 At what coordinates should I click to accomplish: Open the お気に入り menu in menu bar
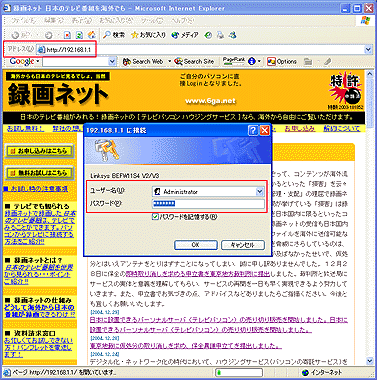(116, 21)
